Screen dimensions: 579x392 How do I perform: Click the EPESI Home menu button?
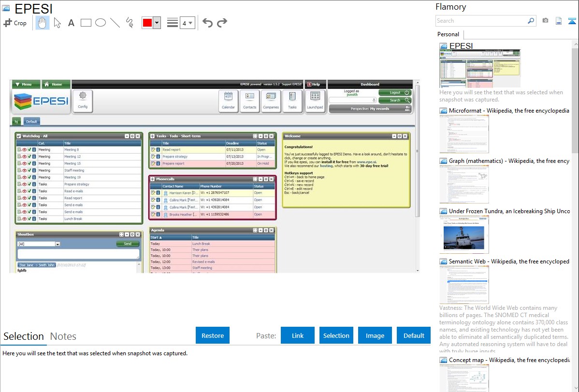(x=56, y=84)
